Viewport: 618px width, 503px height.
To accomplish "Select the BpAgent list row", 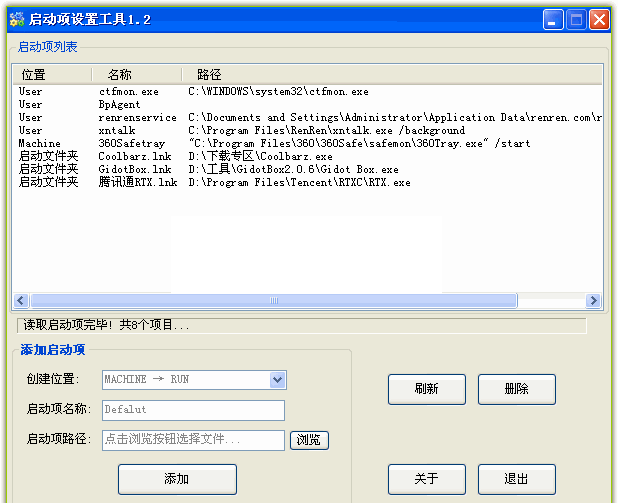I will (118, 105).
